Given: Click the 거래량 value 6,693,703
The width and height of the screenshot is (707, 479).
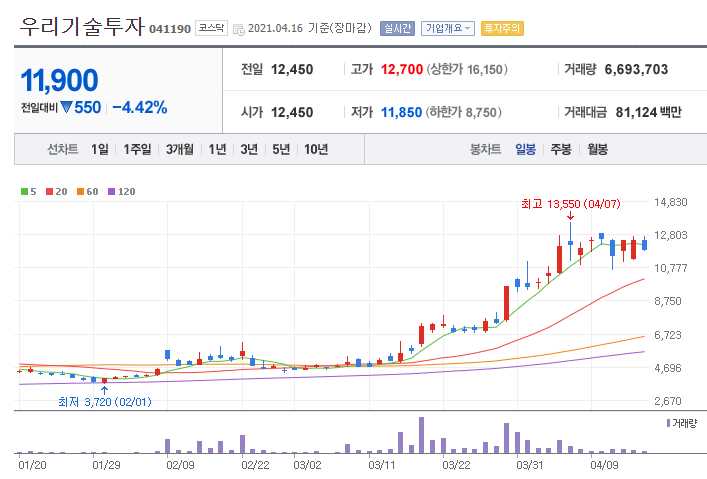Looking at the screenshot, I should point(636,69).
